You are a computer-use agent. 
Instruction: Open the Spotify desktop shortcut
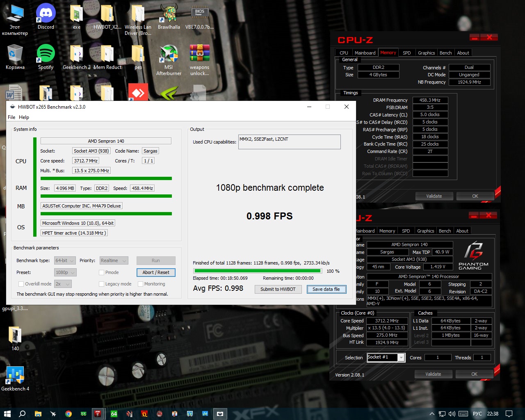tap(46, 57)
